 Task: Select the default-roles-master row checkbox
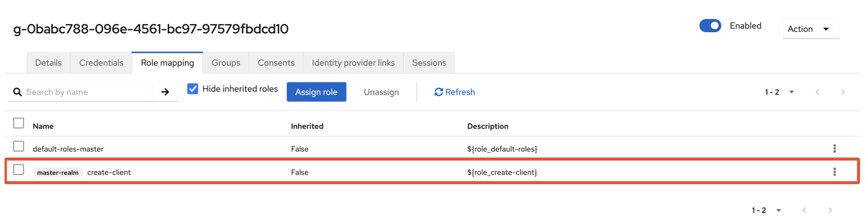tap(19, 147)
